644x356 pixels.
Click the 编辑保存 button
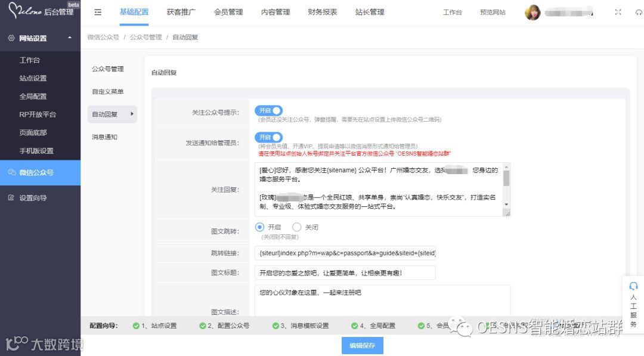tap(363, 345)
